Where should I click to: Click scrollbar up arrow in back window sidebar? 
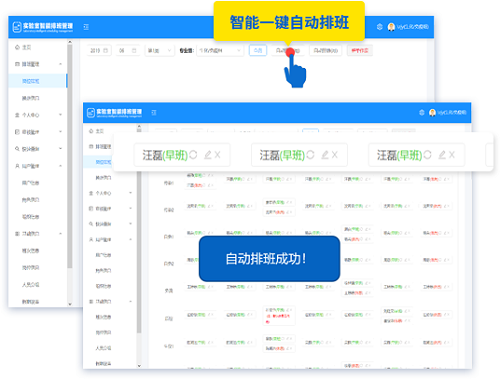(70, 42)
